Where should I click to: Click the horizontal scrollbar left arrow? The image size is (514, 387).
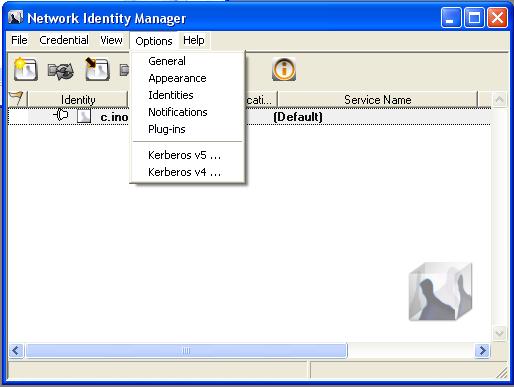[16, 351]
